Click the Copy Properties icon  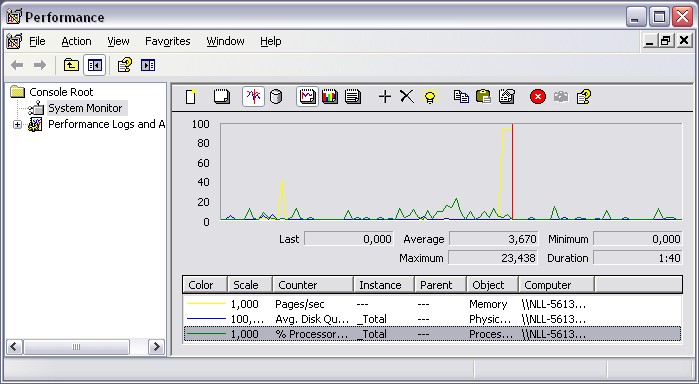point(461,96)
